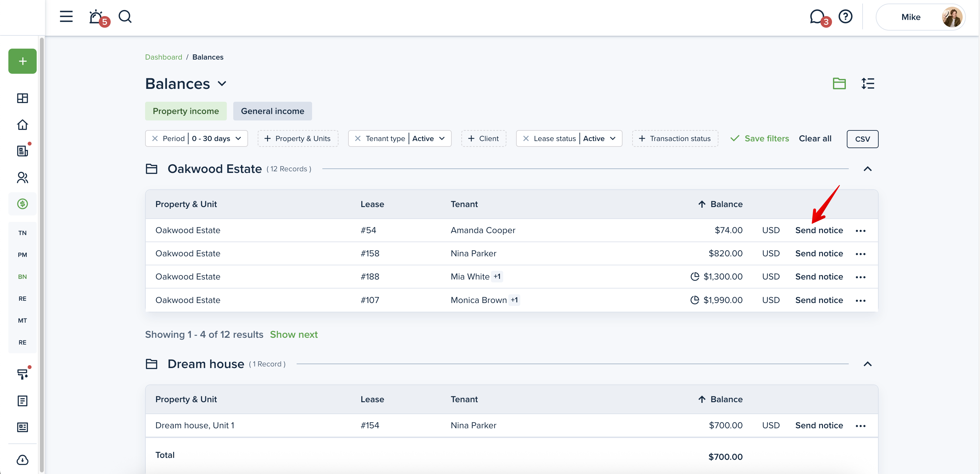
Task: Select the Property income tab
Action: [x=186, y=111]
